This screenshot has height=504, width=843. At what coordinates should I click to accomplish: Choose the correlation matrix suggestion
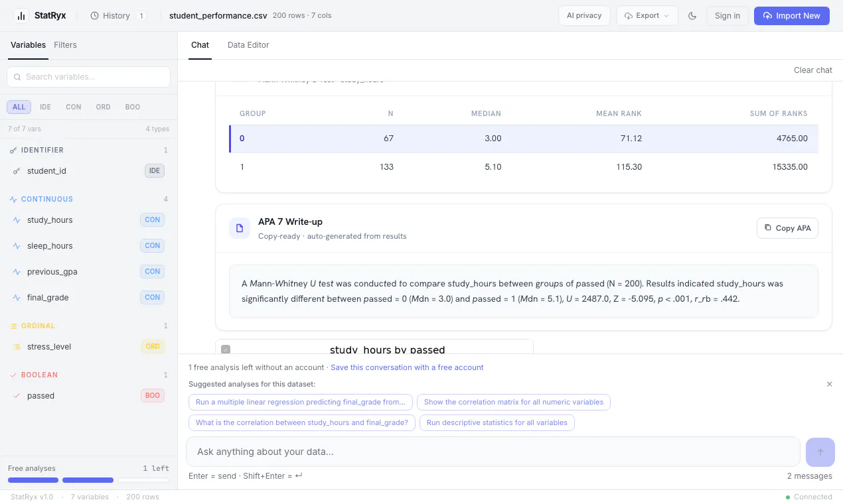514,402
